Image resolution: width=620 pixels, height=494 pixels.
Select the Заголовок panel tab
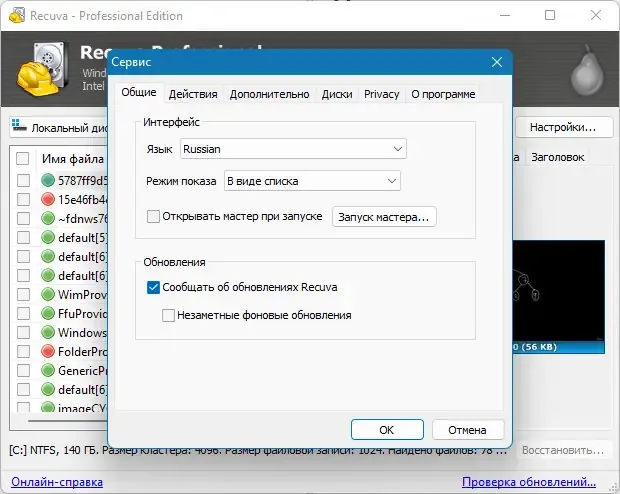click(x=558, y=157)
